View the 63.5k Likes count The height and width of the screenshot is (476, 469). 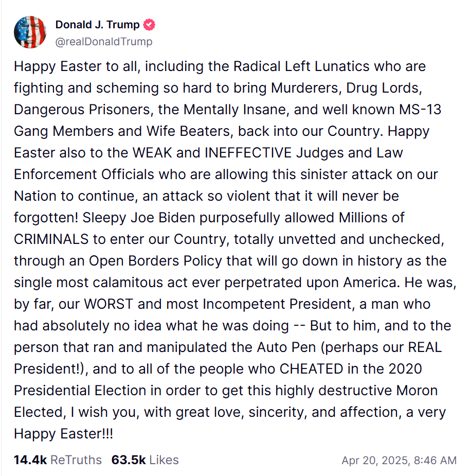(x=145, y=460)
